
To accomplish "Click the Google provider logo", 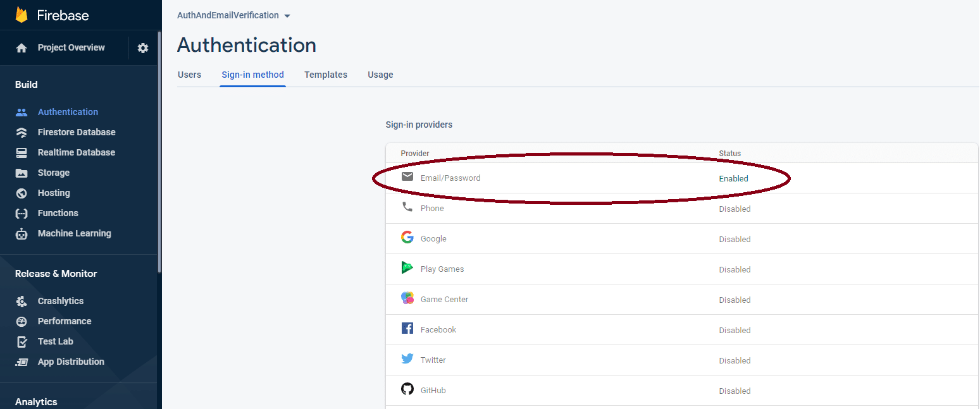I will (x=407, y=238).
